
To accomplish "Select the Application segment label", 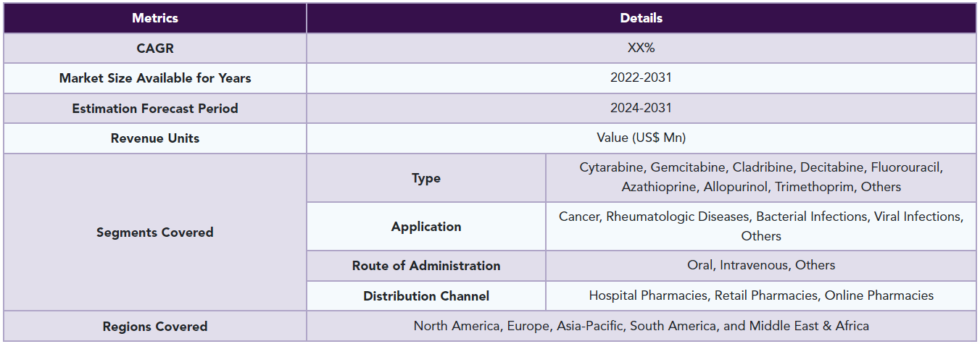I will 426,227.
